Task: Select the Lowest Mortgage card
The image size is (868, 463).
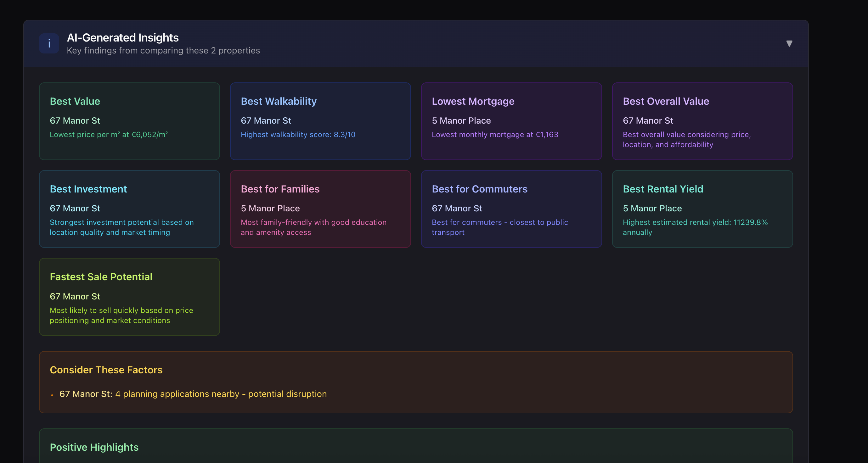Action: 511,121
